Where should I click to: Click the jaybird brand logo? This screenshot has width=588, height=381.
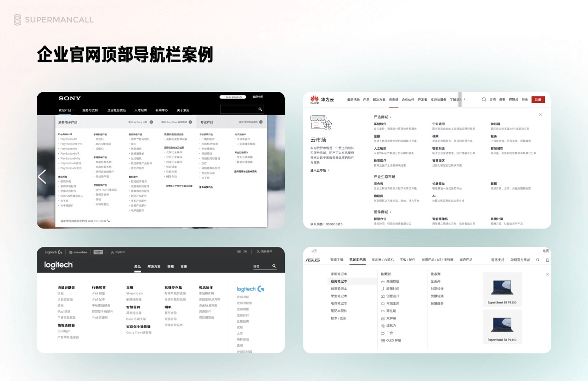click(117, 252)
